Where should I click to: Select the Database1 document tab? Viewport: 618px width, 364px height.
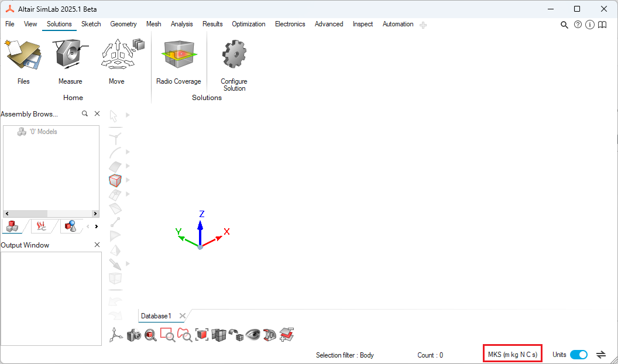pos(156,316)
